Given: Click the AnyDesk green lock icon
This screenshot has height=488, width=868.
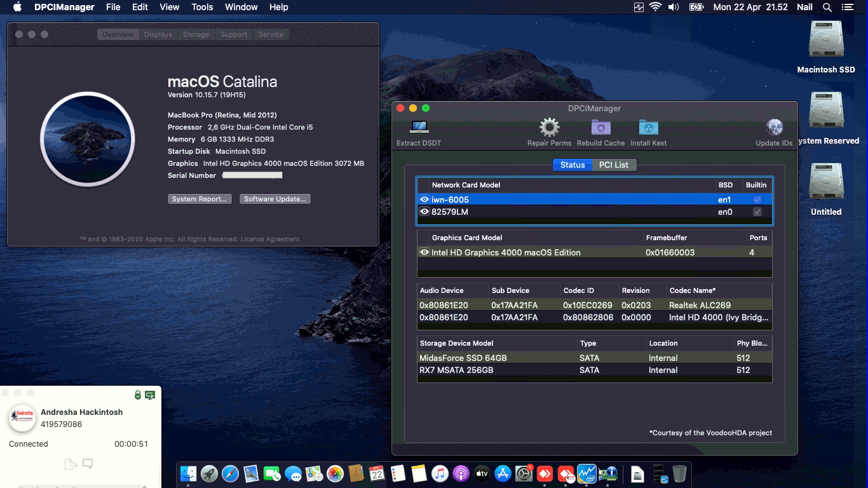Looking at the screenshot, I should pos(138,395).
